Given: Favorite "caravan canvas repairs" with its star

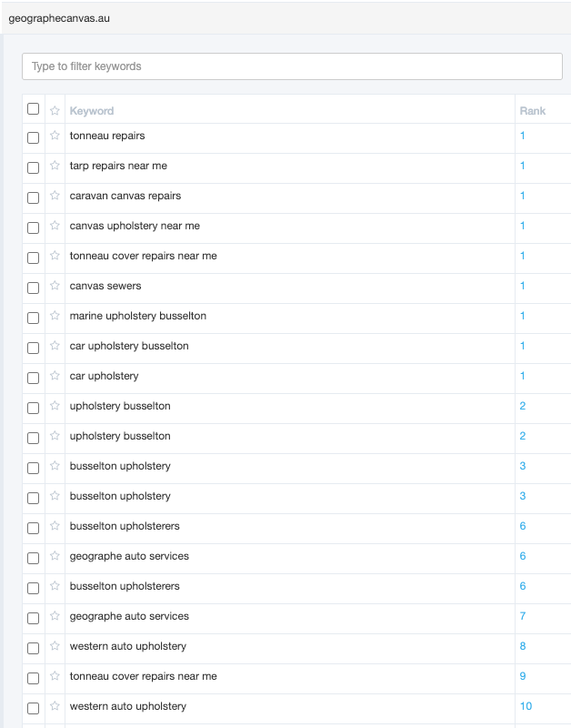Looking at the screenshot, I should (54, 196).
